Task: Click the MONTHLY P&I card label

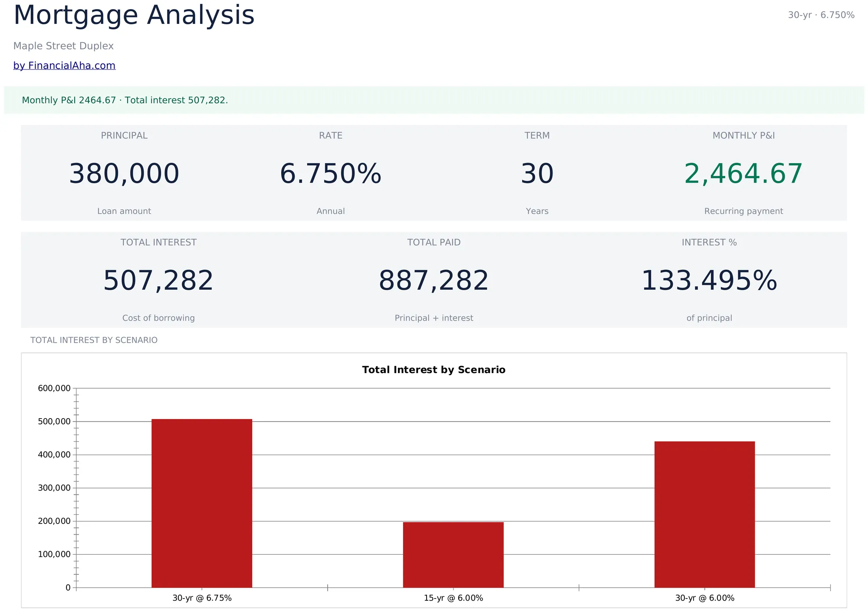Action: click(743, 135)
